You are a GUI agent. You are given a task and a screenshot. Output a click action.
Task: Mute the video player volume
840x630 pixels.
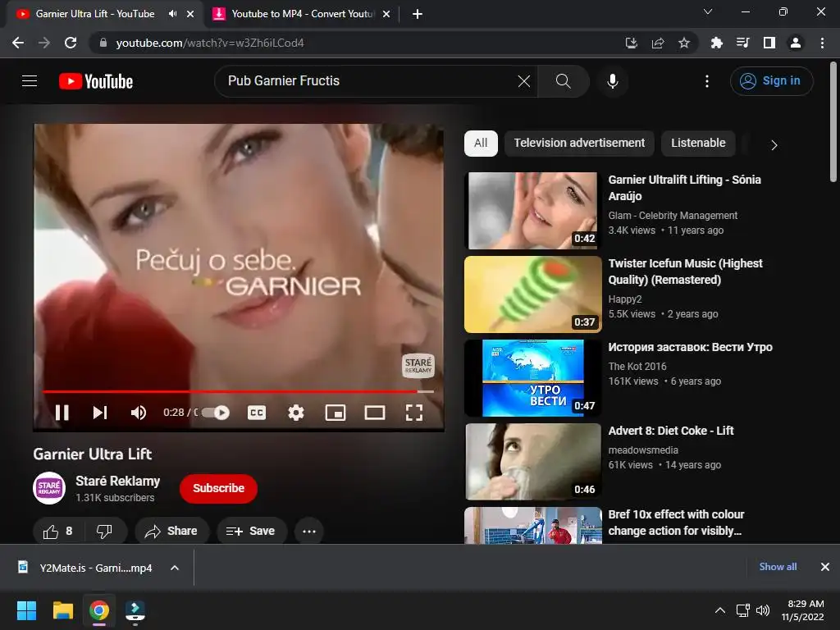coord(139,412)
